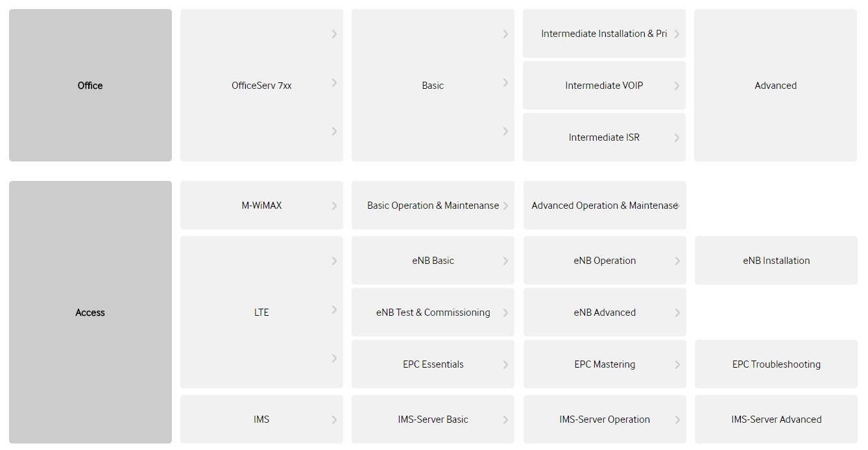Click the chevron next to eNB Basic
Screen dimensions: 868x450
505,261
